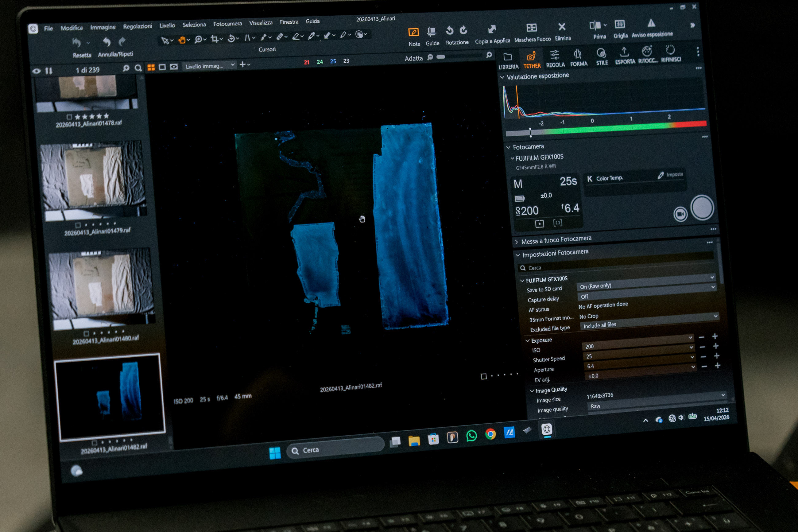Image resolution: width=798 pixels, height=532 pixels.
Task: Tick checkbox under Alinari01479.raf thumbnail
Action: (x=78, y=225)
